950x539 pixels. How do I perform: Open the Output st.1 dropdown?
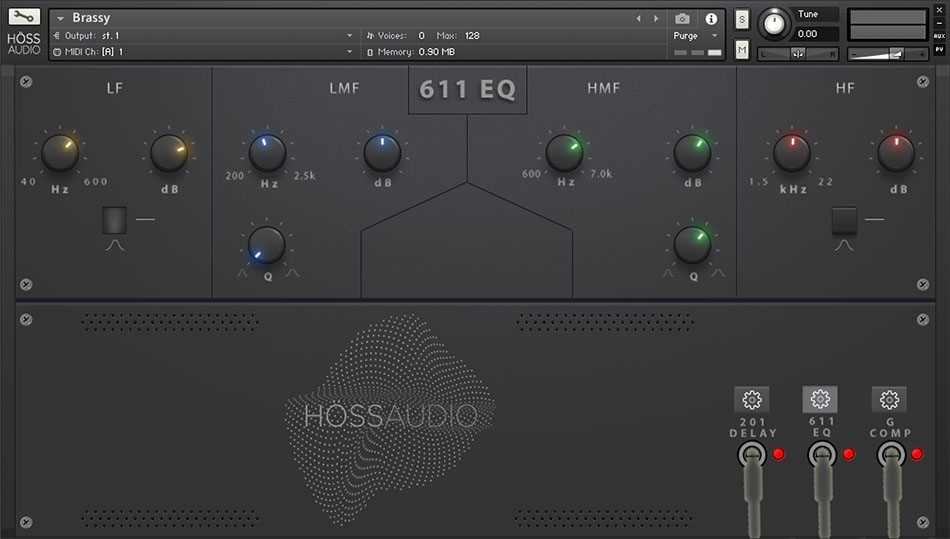(x=204, y=36)
